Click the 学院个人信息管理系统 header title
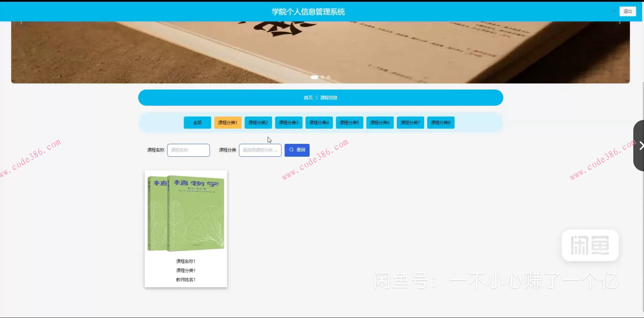 tap(308, 12)
